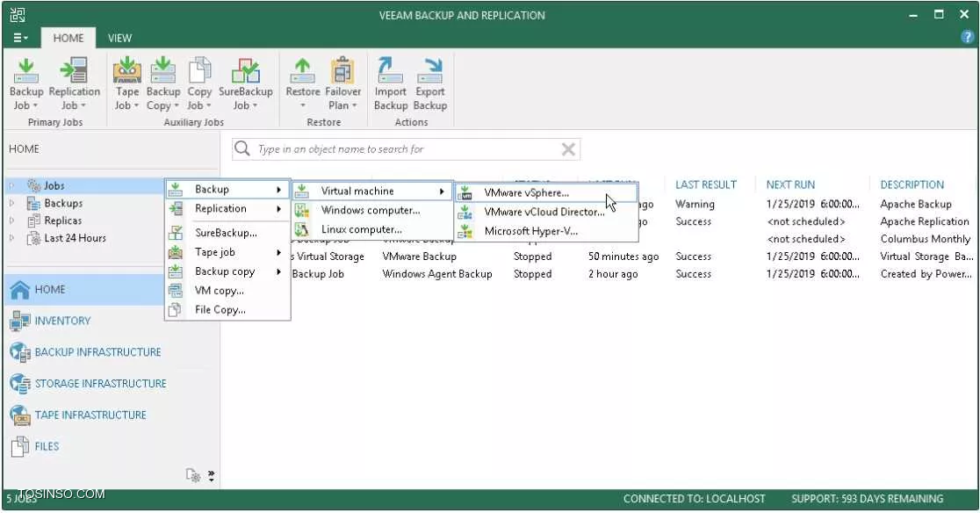The width and height of the screenshot is (980, 513).
Task: Expand the Replicas tree node arrow
Action: click(11, 220)
